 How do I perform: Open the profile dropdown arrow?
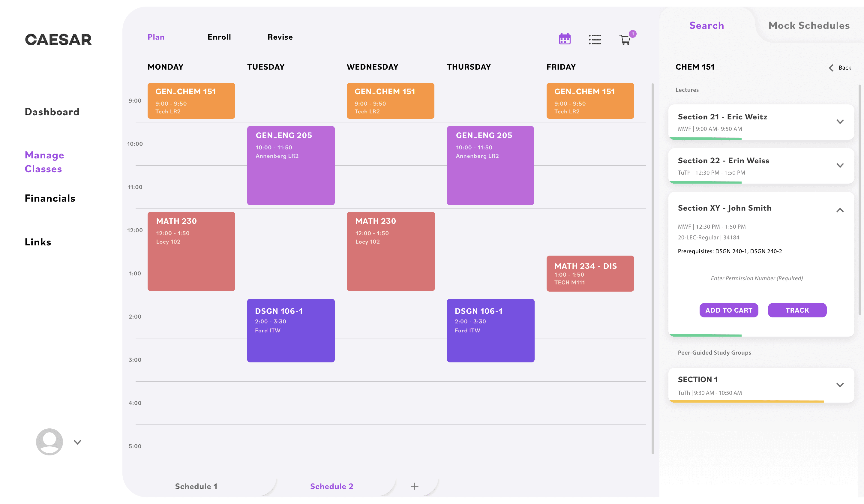[x=77, y=442]
